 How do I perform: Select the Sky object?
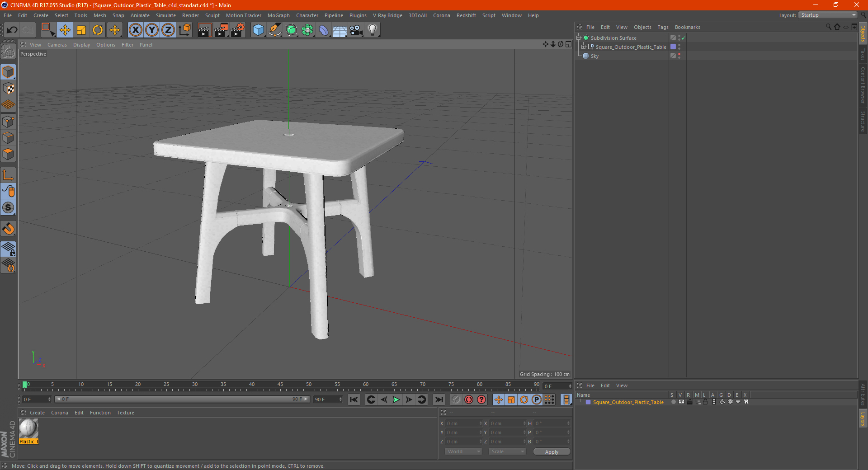[594, 56]
